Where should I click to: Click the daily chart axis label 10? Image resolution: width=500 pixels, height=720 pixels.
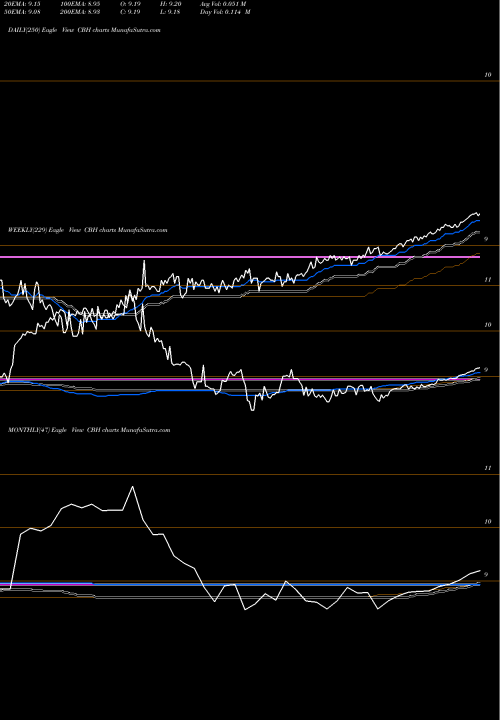tap(488, 75)
